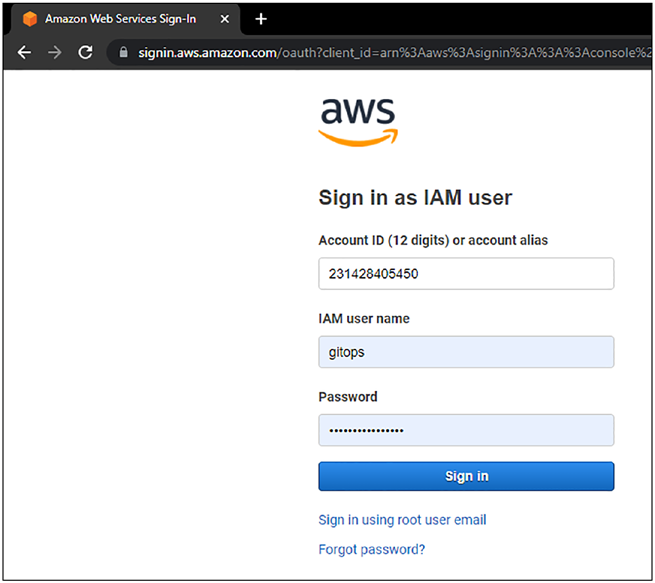Click the orange AWS cube tab favicon
Viewport: 655px width, 583px height.
30,19
